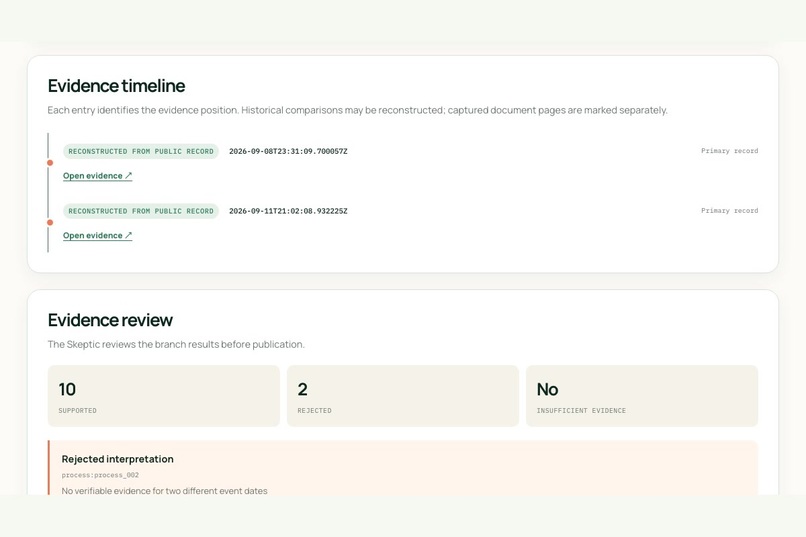Select timestamp 2026-09-11T21:02:08.932225Z
806x537 pixels.
coord(288,211)
